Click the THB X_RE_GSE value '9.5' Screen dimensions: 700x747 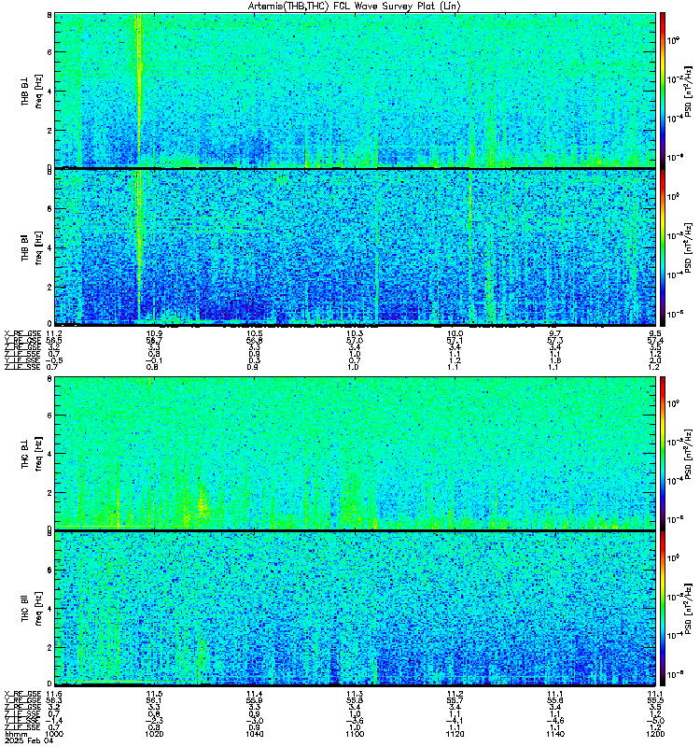click(x=655, y=333)
